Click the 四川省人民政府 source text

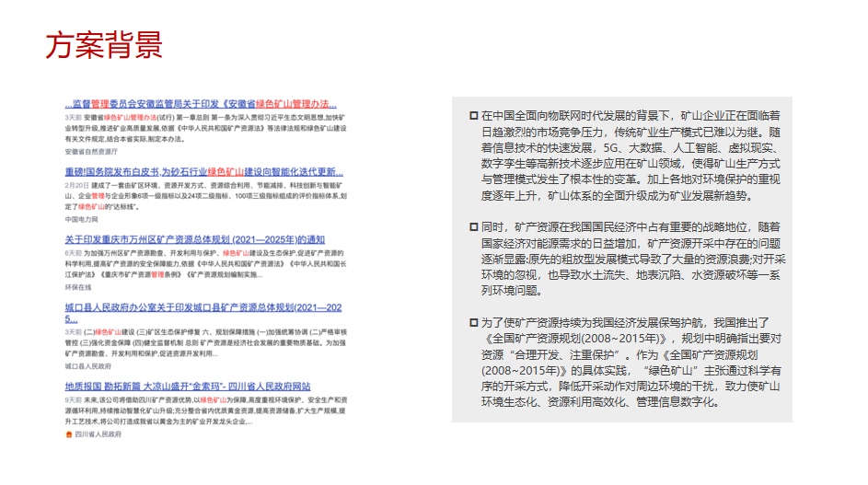click(98, 433)
